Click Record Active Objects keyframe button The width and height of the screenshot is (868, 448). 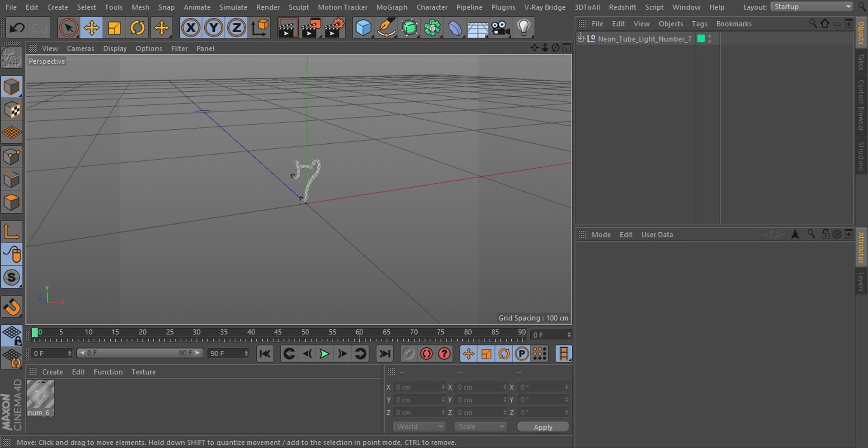[408, 354]
